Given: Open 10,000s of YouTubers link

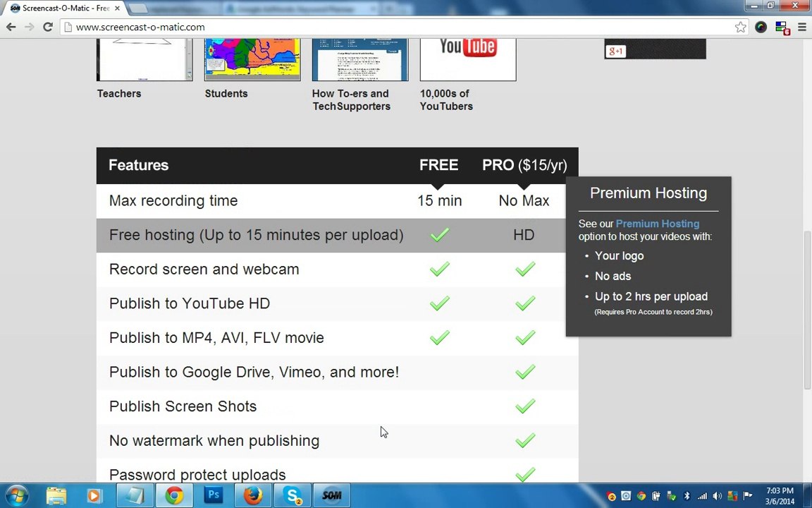Looking at the screenshot, I should [x=446, y=99].
